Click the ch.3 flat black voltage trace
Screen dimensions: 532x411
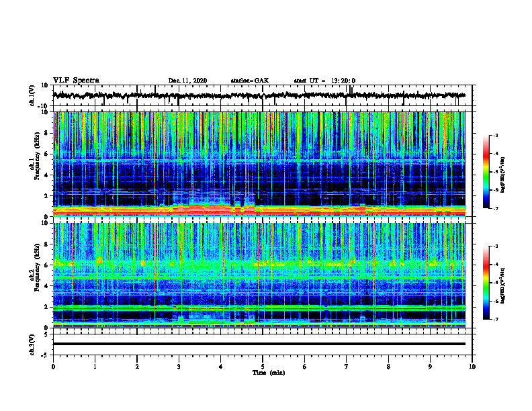(x=259, y=344)
